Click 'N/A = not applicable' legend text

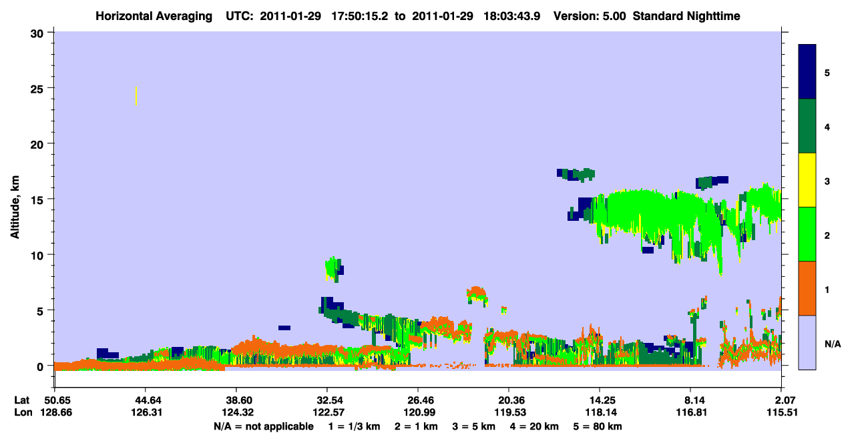[263, 426]
